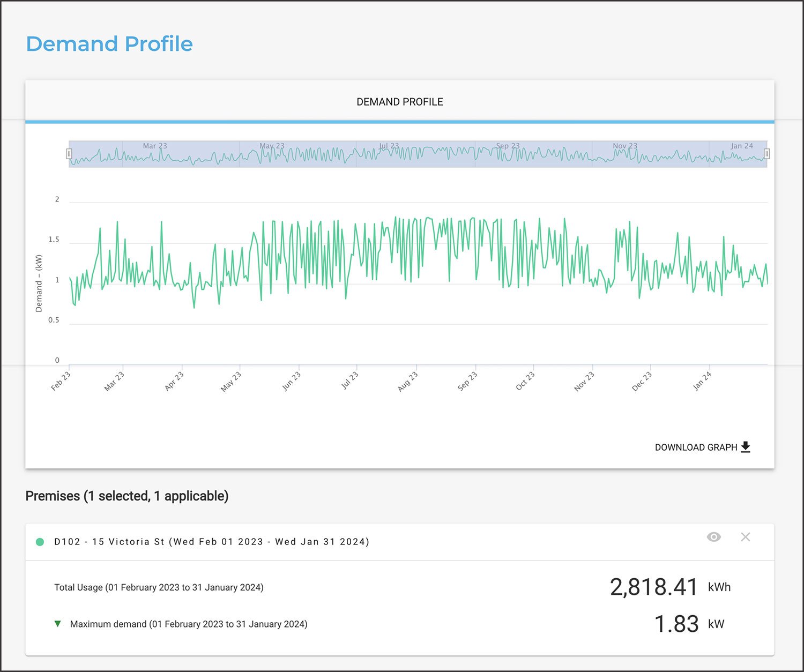Click the Demand Profile page heading
The image size is (804, 672).
[x=109, y=44]
